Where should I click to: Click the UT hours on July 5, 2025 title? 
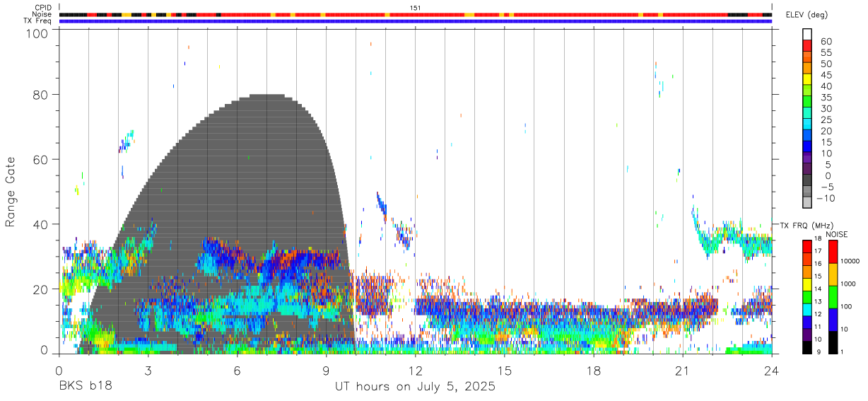pos(415,387)
